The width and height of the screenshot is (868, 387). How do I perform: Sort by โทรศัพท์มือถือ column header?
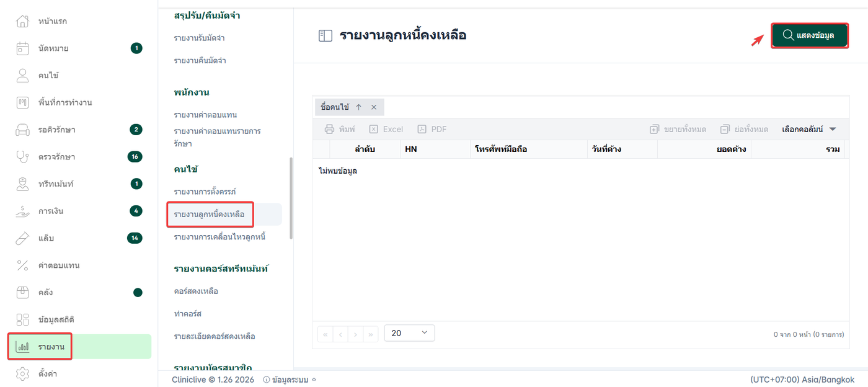pyautogui.click(x=528, y=149)
